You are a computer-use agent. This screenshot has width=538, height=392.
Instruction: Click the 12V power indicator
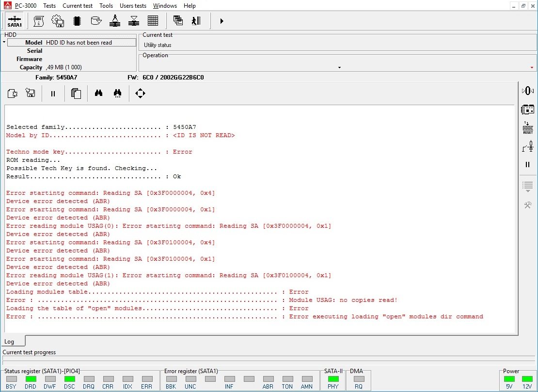point(527,379)
